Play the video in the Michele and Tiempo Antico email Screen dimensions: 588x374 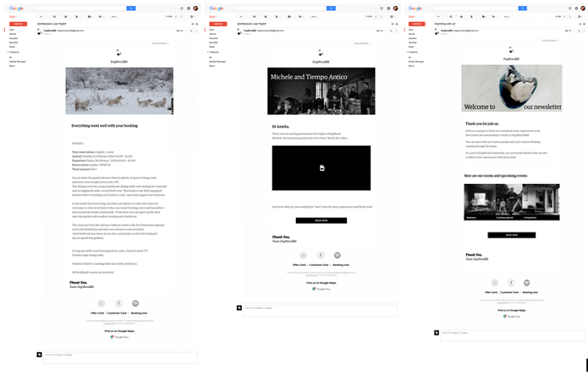[321, 168]
